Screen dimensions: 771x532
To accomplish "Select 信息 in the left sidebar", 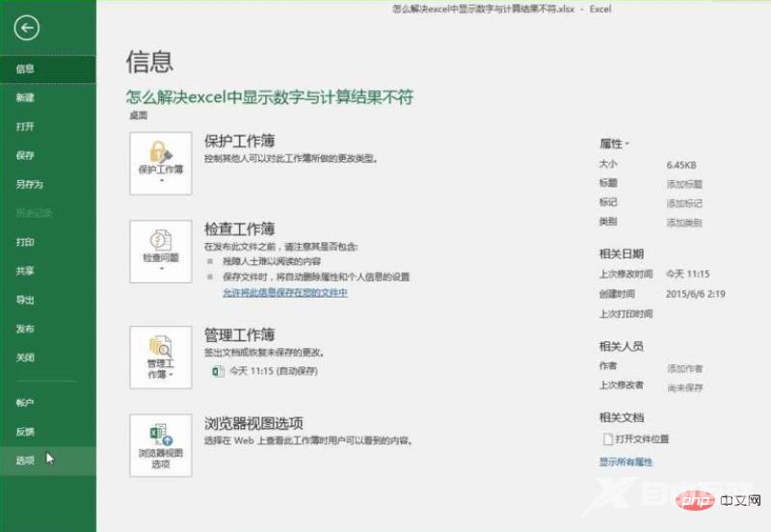I will (25, 69).
